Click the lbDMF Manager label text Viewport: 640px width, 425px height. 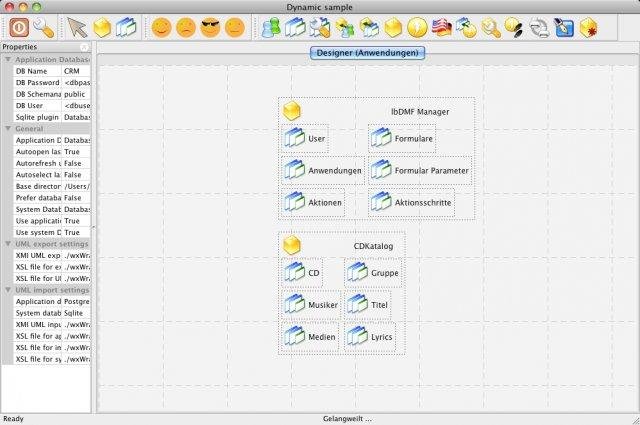tap(420, 111)
